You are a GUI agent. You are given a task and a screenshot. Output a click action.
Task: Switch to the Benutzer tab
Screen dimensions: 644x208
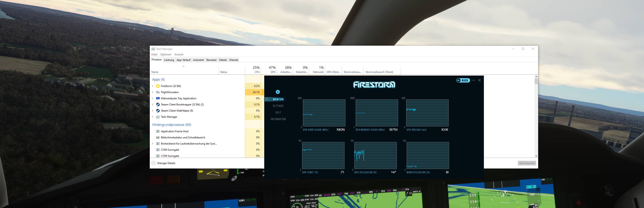point(211,60)
